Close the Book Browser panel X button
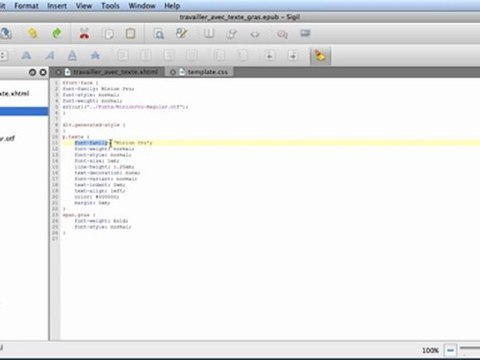 click(43, 72)
